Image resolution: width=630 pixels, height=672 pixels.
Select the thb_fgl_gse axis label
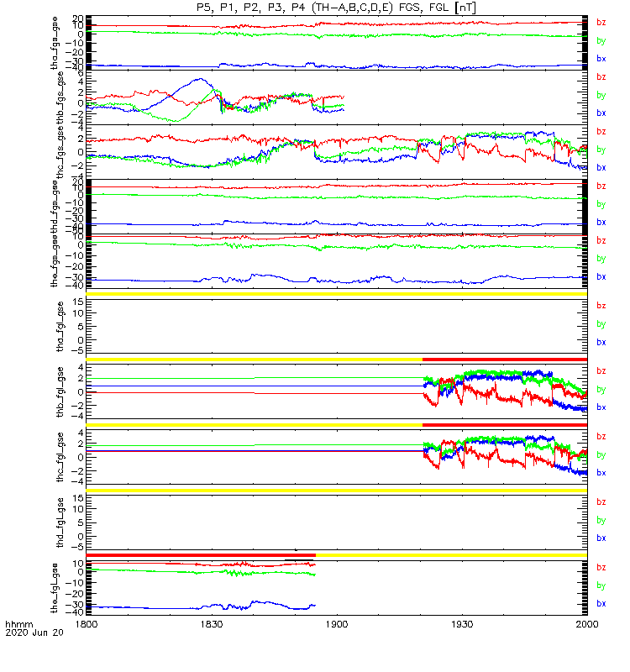(x=60, y=391)
